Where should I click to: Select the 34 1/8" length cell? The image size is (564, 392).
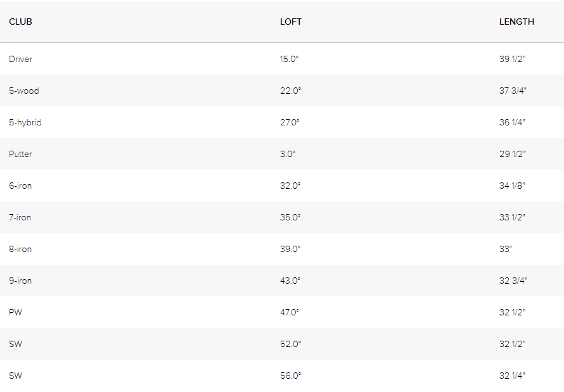pos(512,186)
